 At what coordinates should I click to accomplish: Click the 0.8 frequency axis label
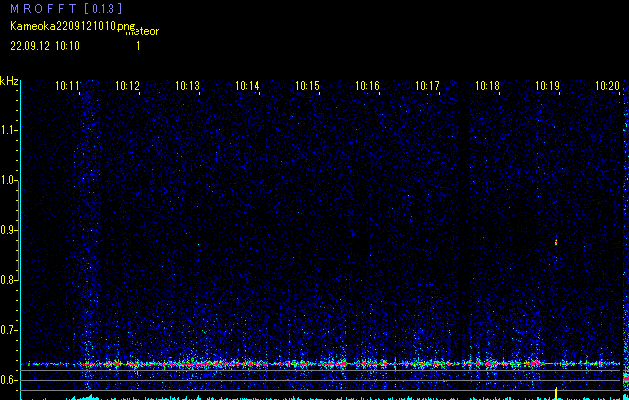tap(8, 280)
